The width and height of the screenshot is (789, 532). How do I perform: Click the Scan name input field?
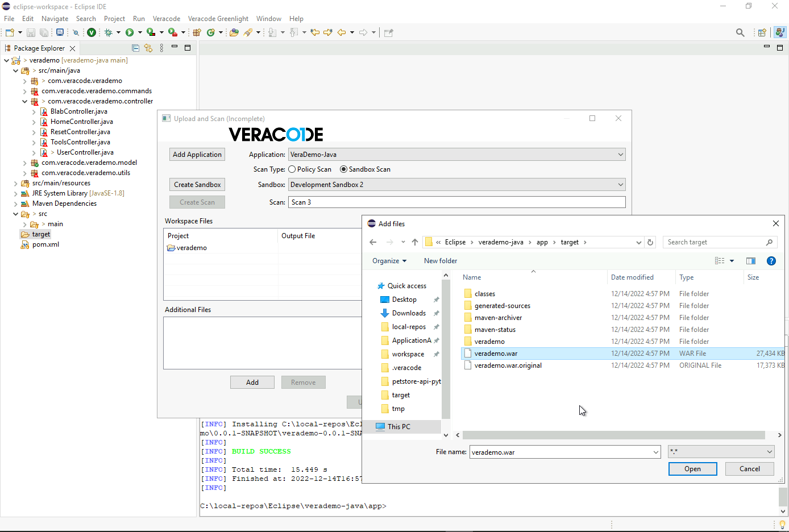[x=457, y=202]
